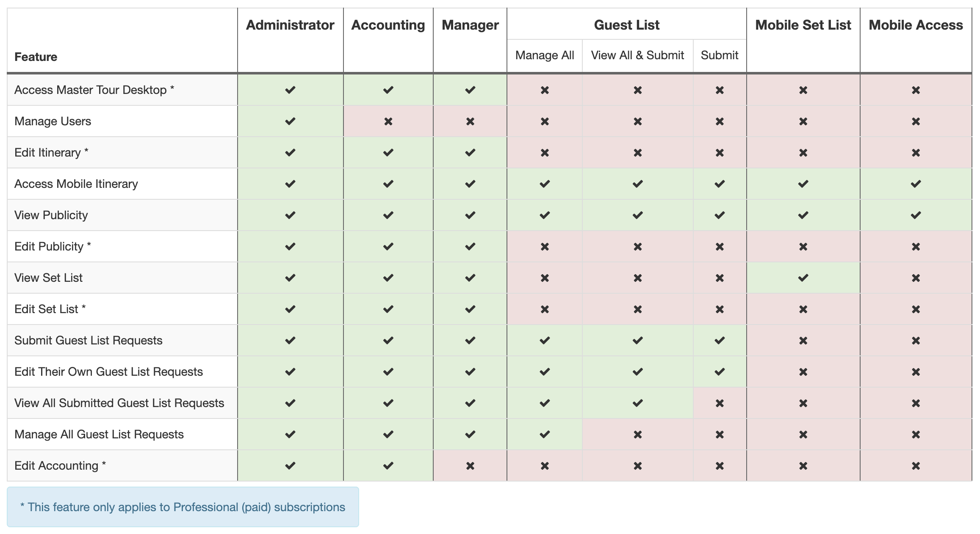Select the Edit Accounting row label
The width and height of the screenshot is (980, 534).
60,465
